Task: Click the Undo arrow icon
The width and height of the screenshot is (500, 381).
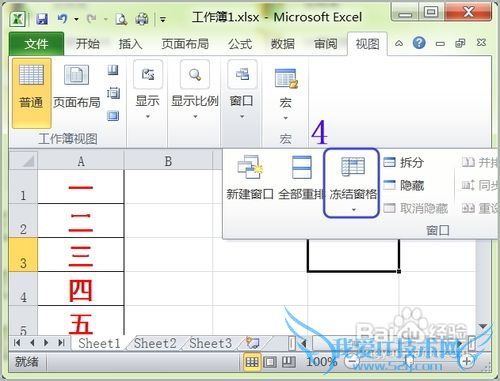Action: coord(62,19)
